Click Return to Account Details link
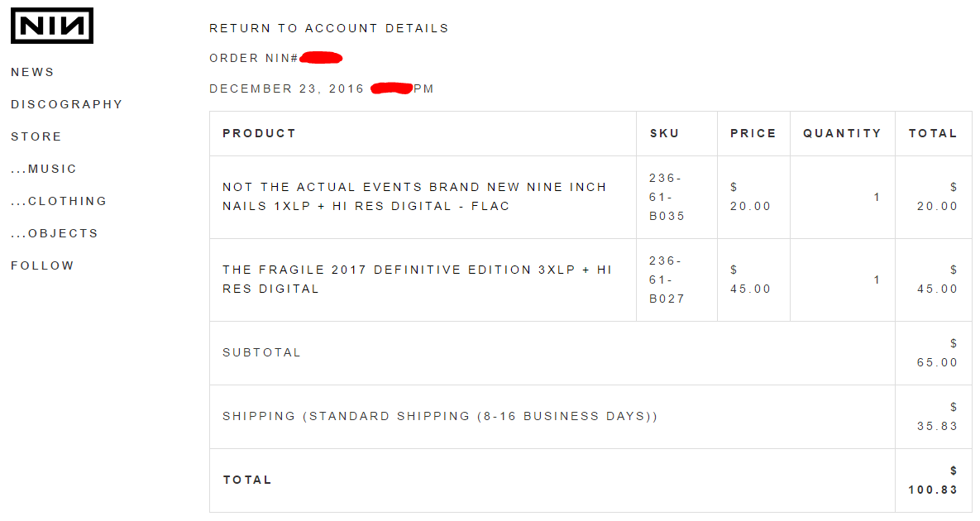The image size is (980, 521). [x=328, y=28]
